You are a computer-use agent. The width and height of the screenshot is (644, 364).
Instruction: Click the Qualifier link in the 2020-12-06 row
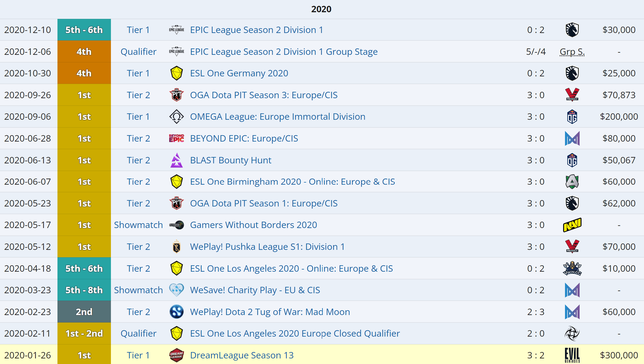138,52
